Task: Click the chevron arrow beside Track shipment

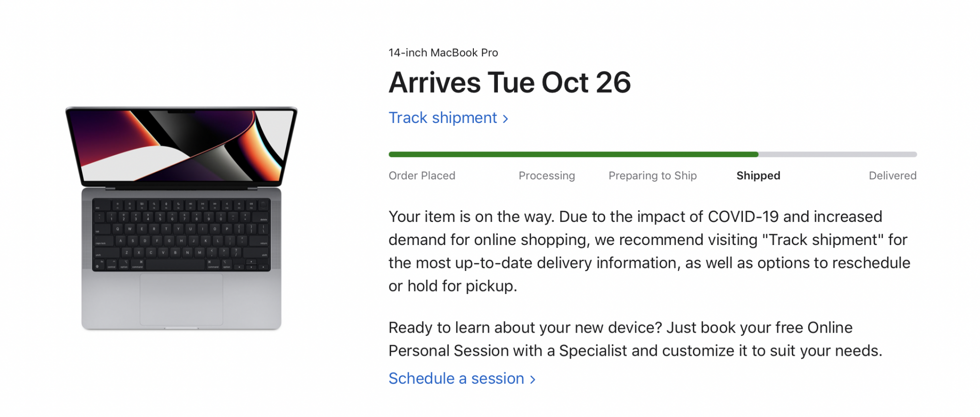Action: tap(506, 119)
